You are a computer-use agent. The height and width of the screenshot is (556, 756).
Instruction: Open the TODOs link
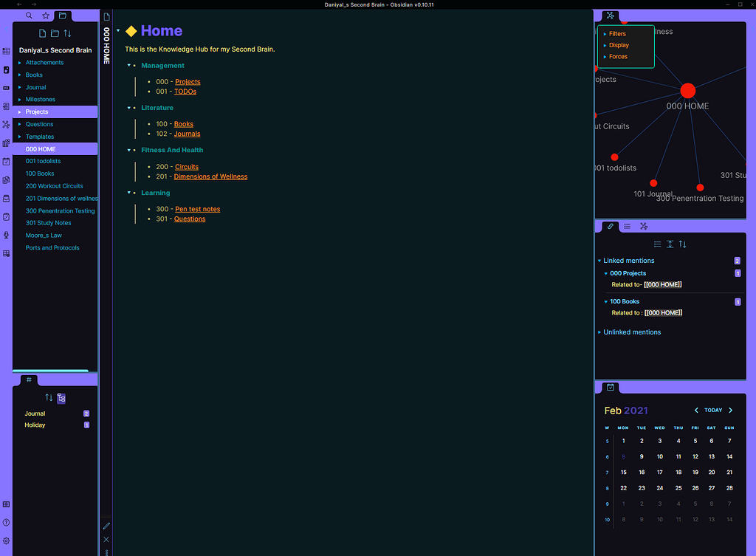point(185,92)
